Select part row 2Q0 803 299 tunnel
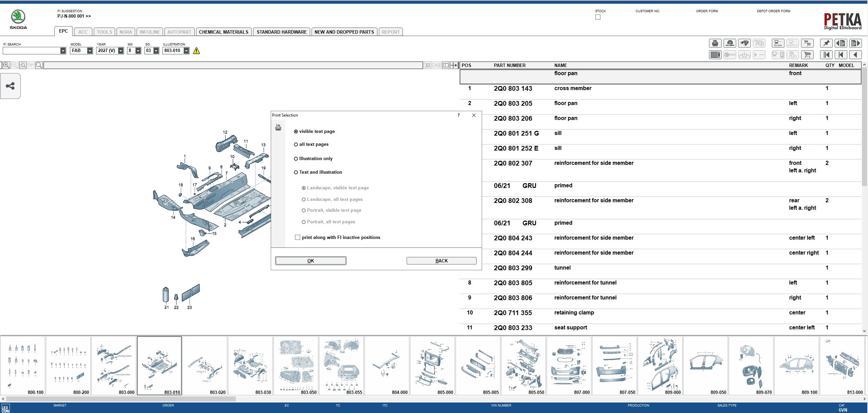This screenshot has width=868, height=413. 660,271
